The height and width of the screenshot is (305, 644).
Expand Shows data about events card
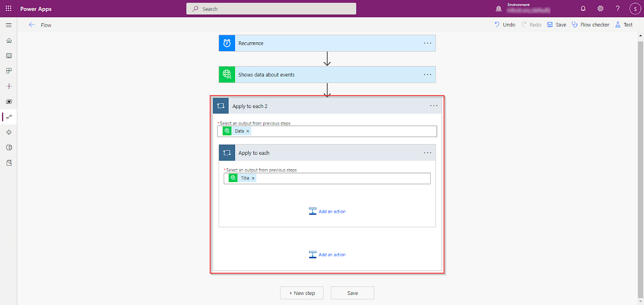327,74
